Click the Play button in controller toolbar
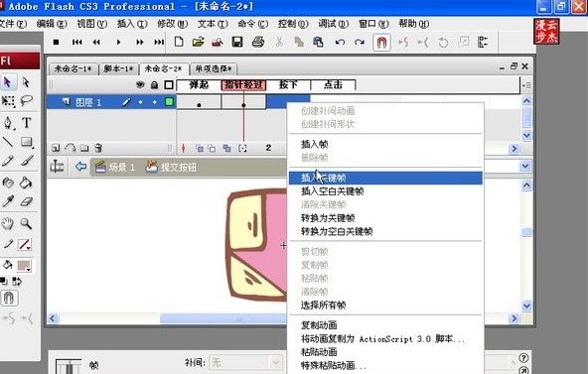The height and width of the screenshot is (374, 588). click(118, 42)
